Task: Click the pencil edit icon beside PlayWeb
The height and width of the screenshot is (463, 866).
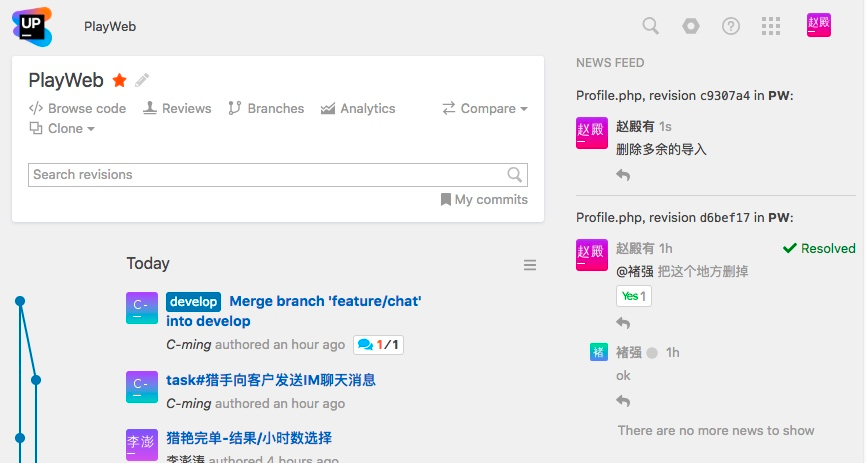Action: tap(142, 80)
